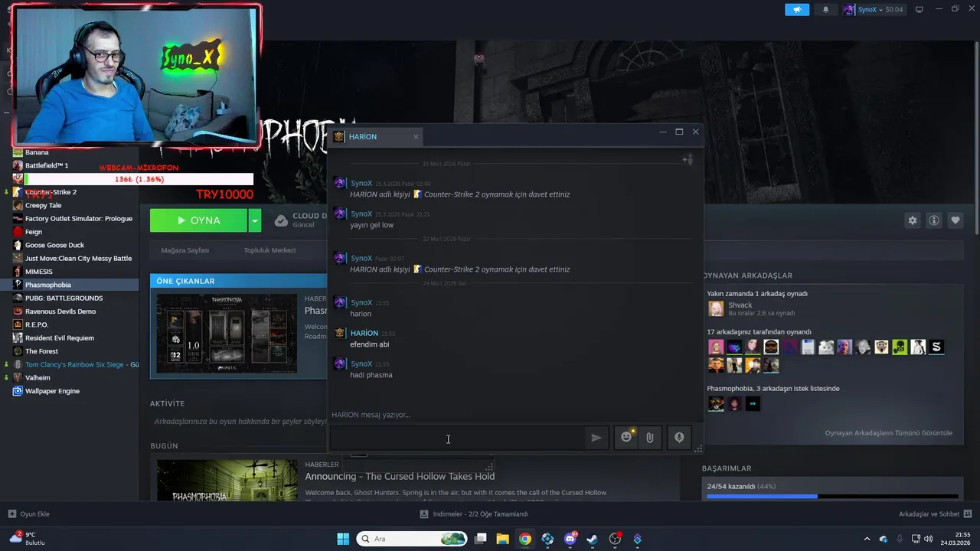Click the chat message input field
Image resolution: width=980 pixels, height=551 pixels.
coord(457,438)
